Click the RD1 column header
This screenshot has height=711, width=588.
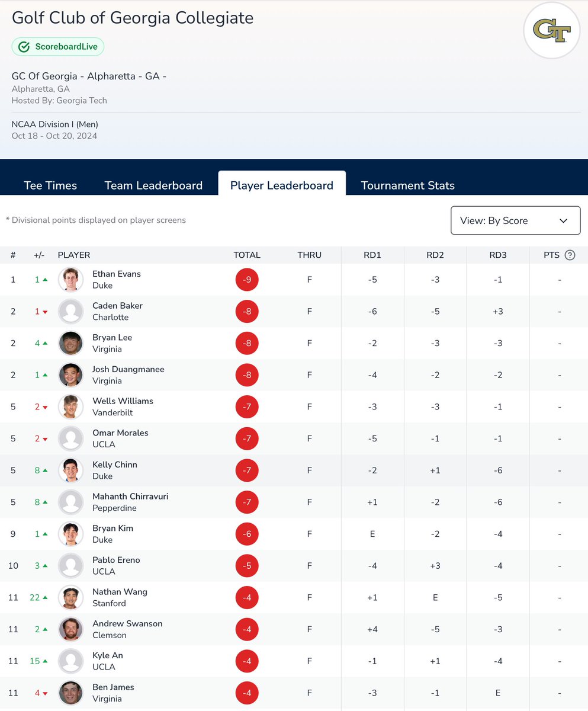coord(372,255)
